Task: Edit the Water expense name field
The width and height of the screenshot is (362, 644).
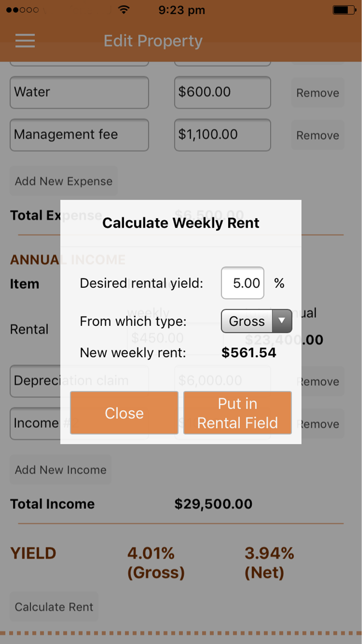Action: pos(79,92)
